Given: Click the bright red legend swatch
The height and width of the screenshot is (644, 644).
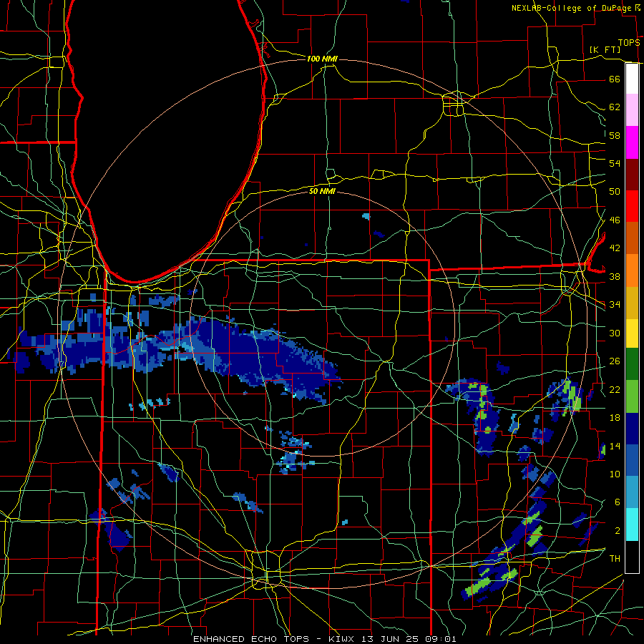Looking at the screenshot, I should [x=632, y=206].
